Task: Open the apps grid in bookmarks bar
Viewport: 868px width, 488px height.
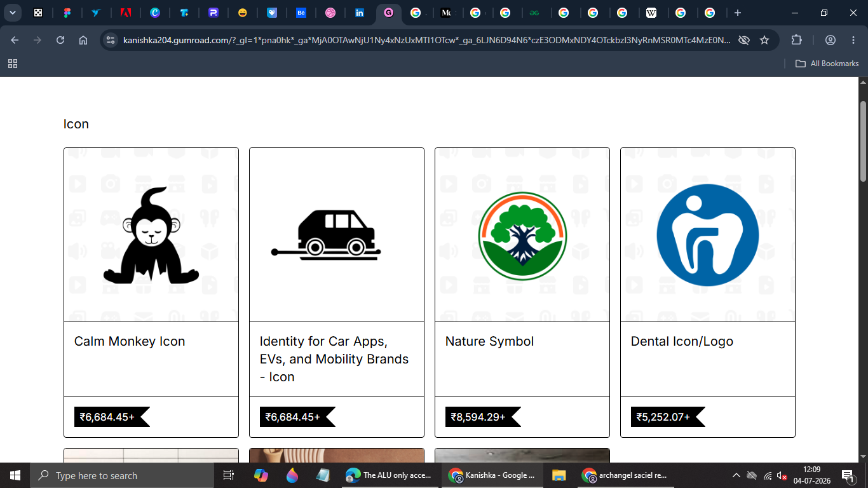Action: pos(13,64)
